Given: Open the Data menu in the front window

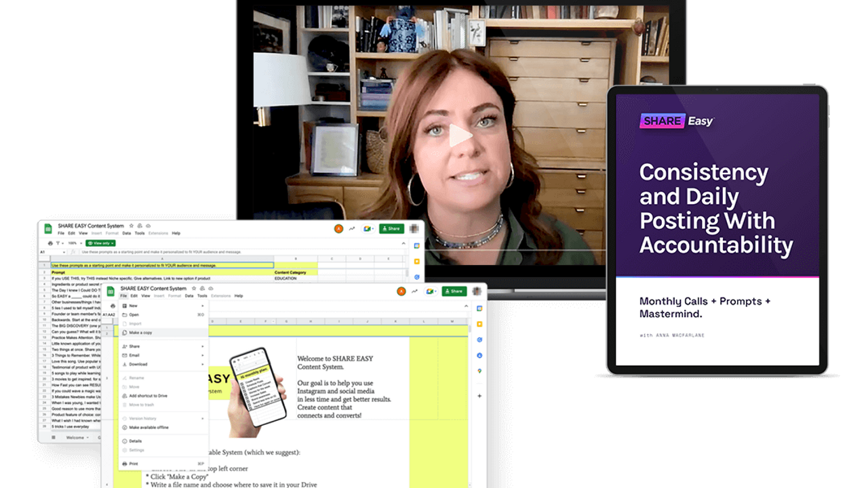Looking at the screenshot, I should click(189, 296).
